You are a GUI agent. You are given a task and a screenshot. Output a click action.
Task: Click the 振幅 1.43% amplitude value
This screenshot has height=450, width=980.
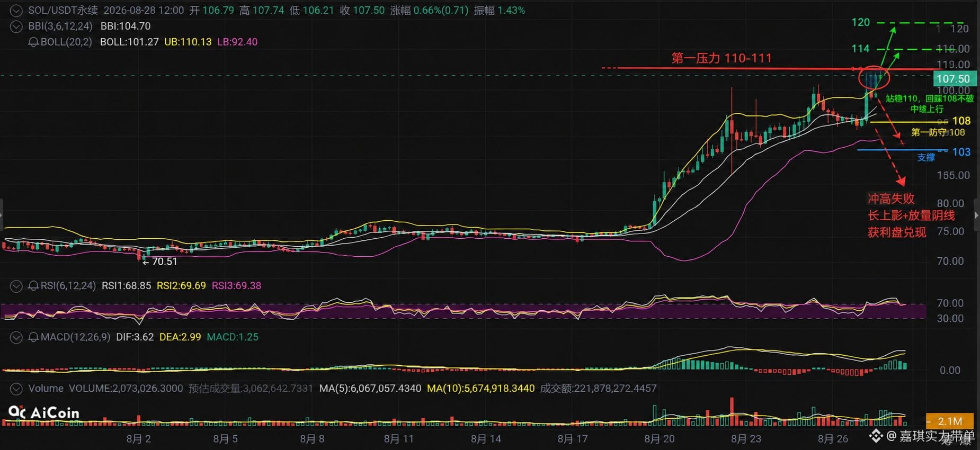click(x=500, y=11)
